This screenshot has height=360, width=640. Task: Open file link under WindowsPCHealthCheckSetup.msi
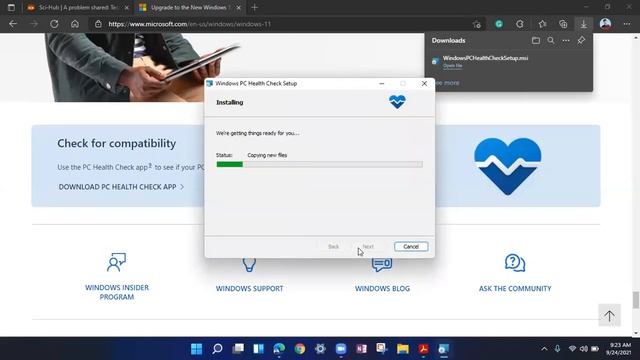452,65
